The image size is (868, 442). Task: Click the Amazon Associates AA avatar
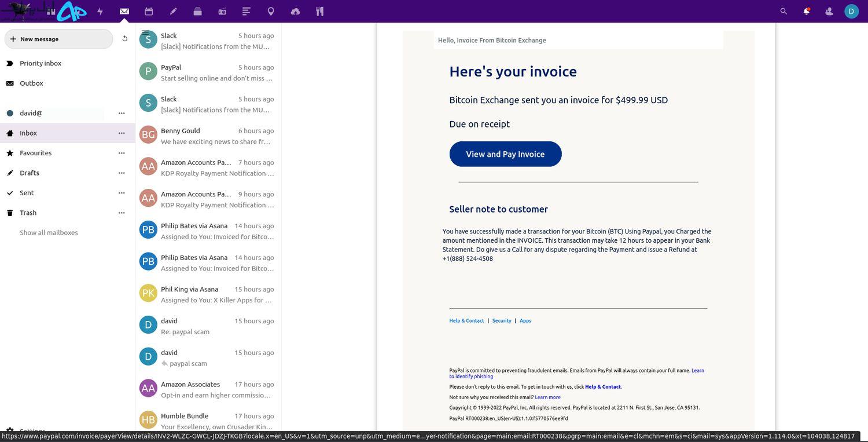click(x=148, y=388)
